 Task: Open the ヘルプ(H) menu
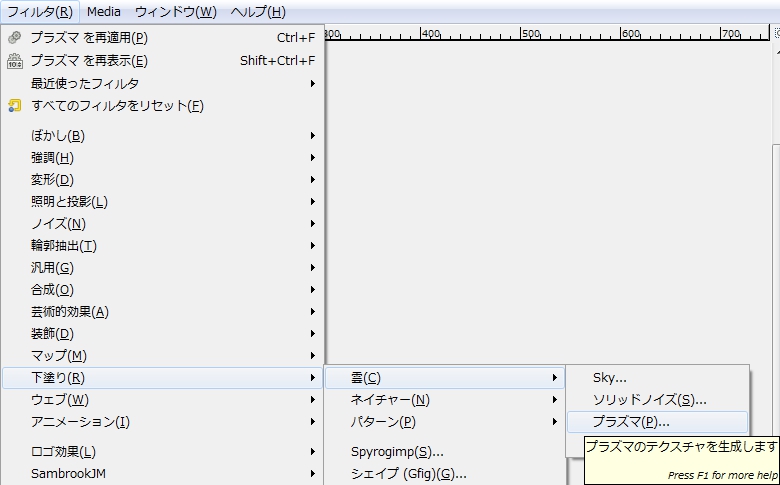(x=258, y=11)
